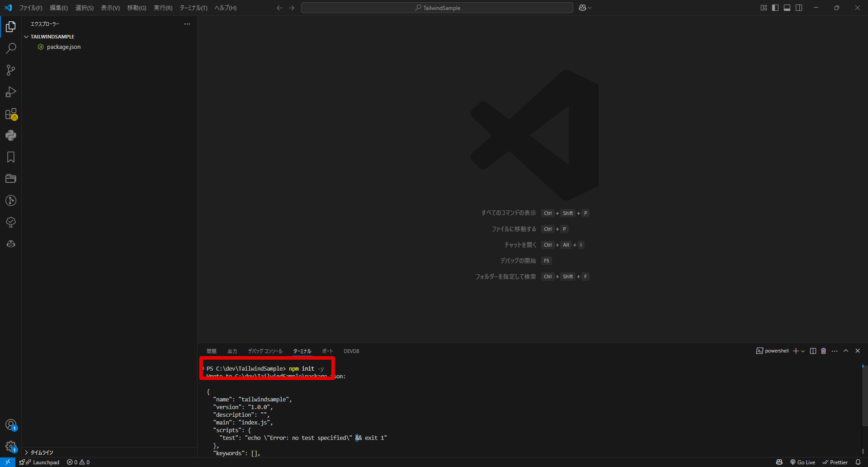Open the Manage gear icon
This screenshot has width=868, height=467.
11,447
